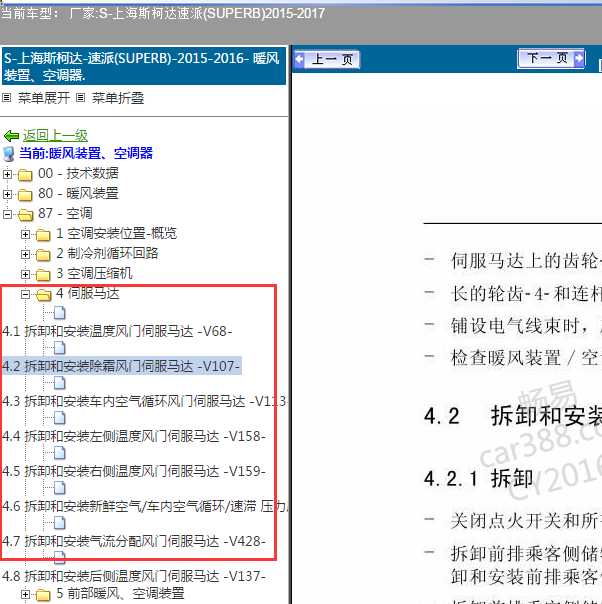Select 3 空调压缩机 tree item
This screenshot has width=602, height=604.
coord(94,274)
